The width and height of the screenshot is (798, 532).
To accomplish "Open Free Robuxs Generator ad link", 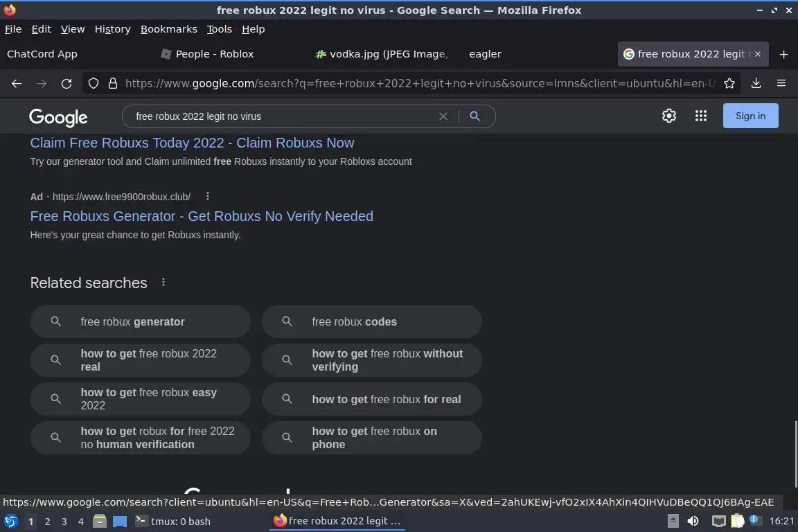I will tap(202, 216).
